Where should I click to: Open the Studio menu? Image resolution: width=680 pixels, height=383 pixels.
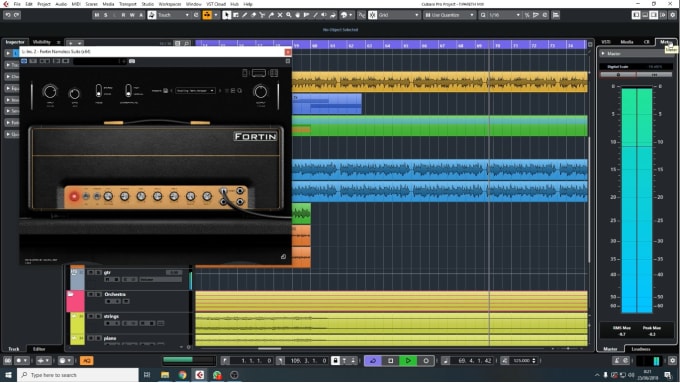click(x=148, y=4)
